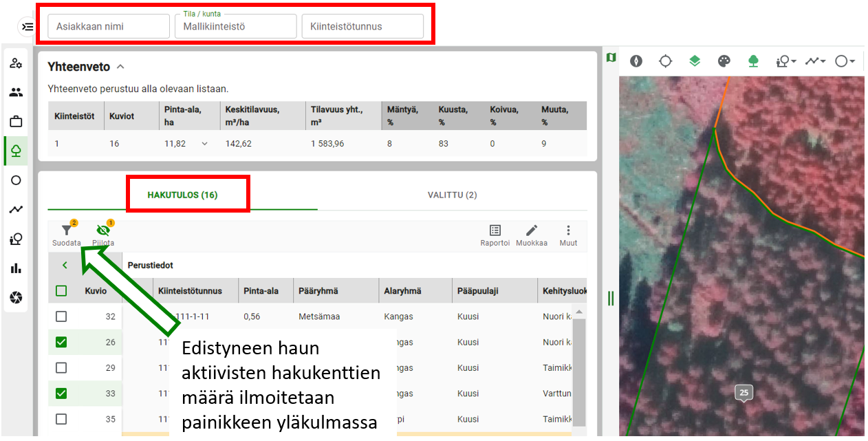The image size is (868, 441).
Task: Click the 0,56 area cell
Action: (252, 316)
